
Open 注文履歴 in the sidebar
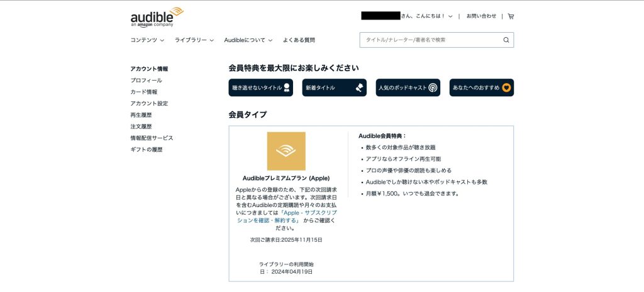[142, 126]
